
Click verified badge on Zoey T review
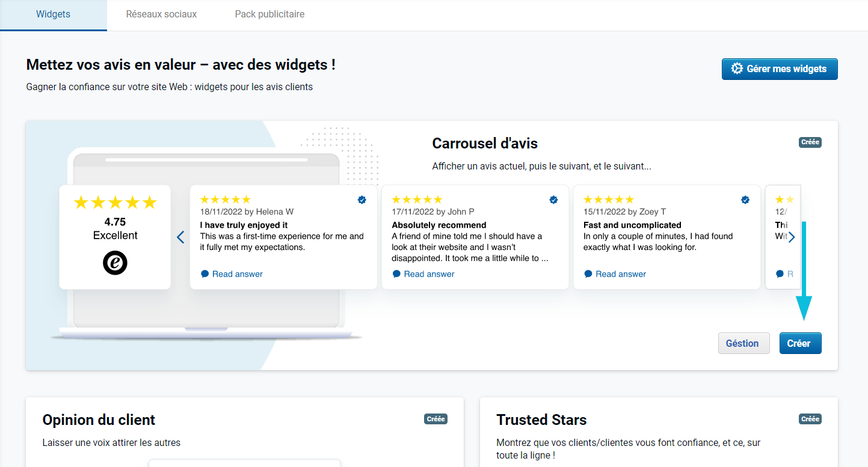[745, 200]
